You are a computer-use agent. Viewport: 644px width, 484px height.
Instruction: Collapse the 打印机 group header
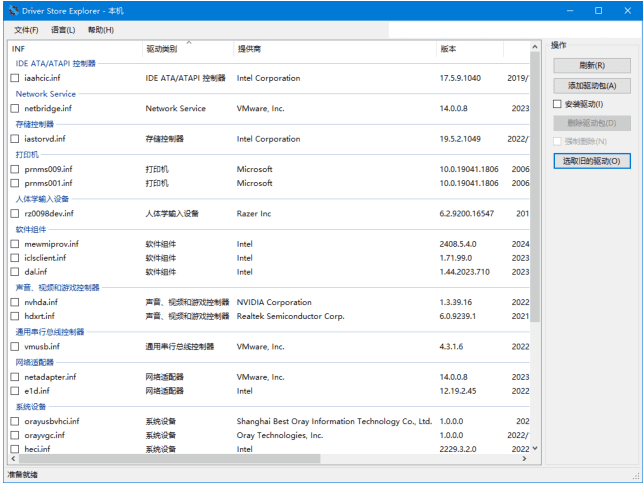click(x=27, y=155)
